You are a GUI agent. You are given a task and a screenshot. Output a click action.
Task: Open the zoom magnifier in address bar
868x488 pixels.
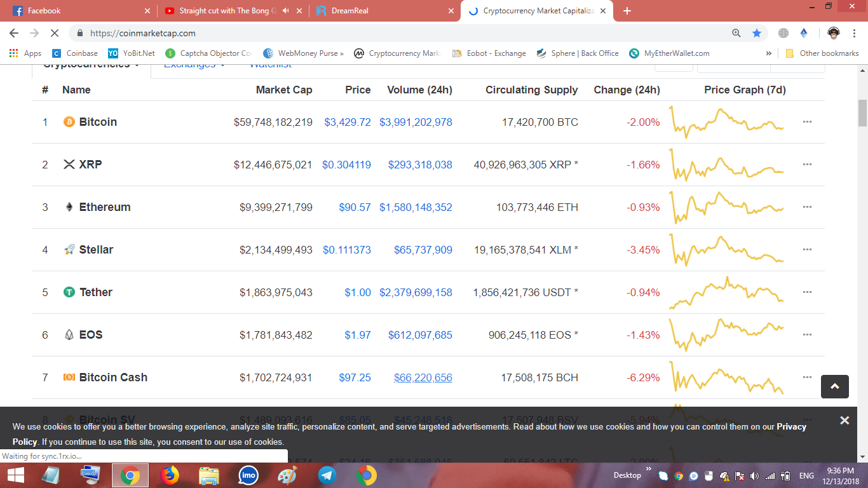[736, 33]
